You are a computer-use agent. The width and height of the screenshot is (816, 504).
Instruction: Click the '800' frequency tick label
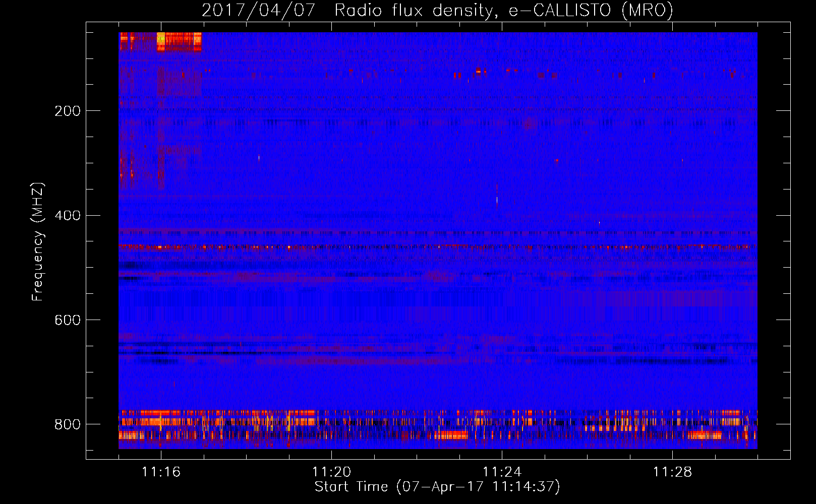[x=68, y=424]
